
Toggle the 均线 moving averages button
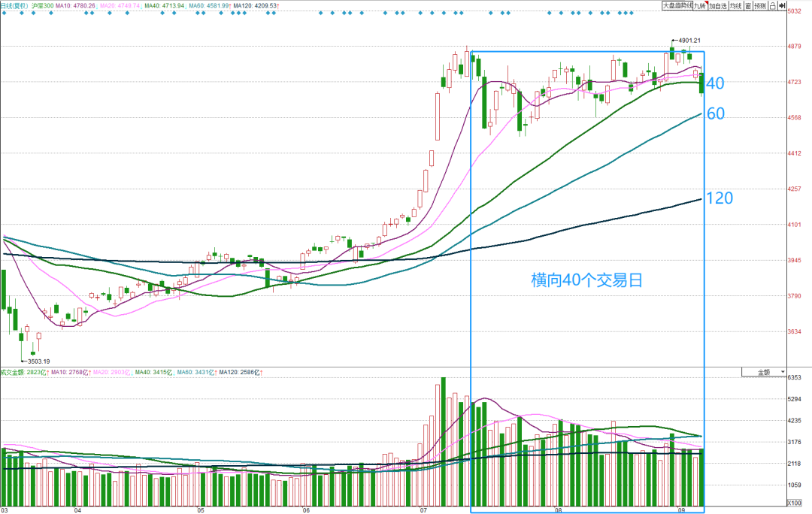(736, 6)
